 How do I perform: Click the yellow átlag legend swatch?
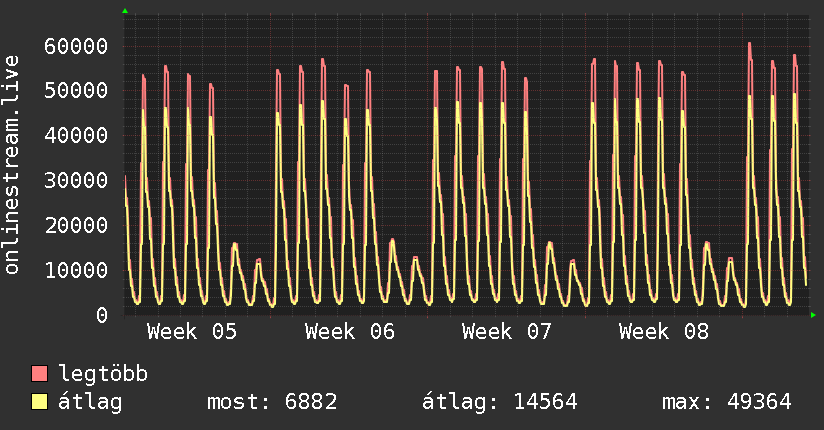[40, 402]
